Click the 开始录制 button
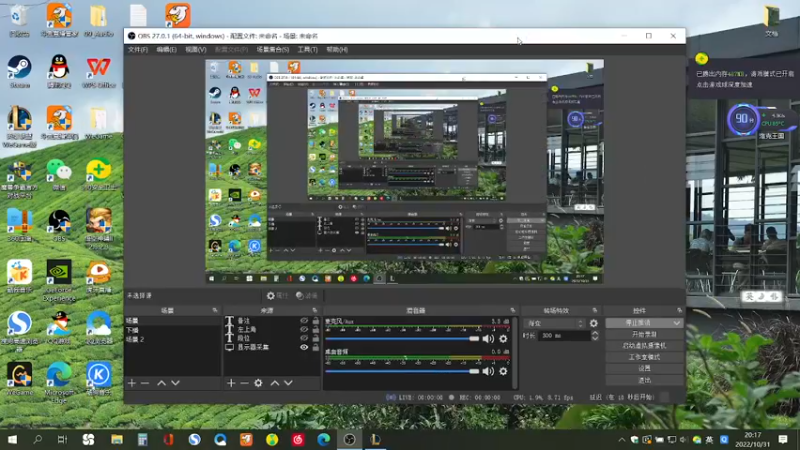The width and height of the screenshot is (800, 450). pyautogui.click(x=644, y=334)
